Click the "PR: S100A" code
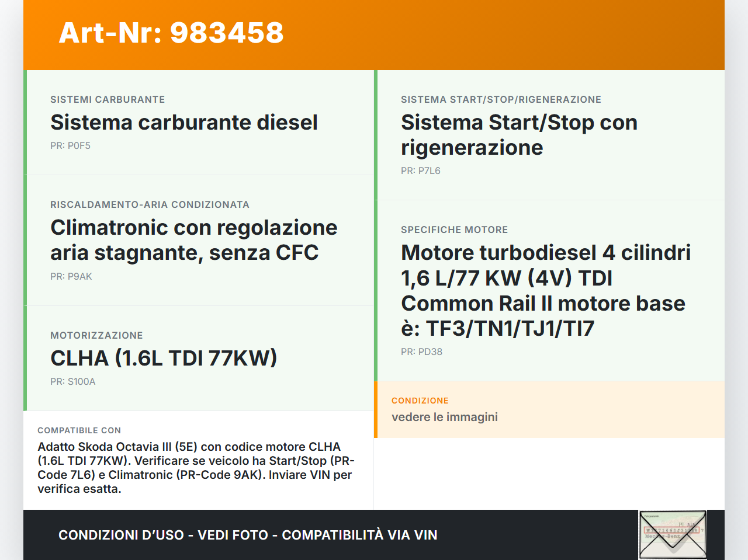This screenshot has height=560, width=748. click(x=73, y=382)
